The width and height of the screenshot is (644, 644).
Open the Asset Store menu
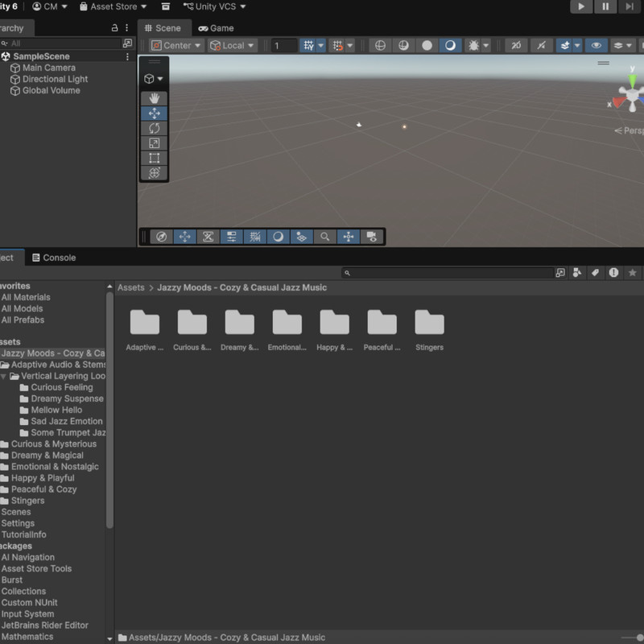pos(113,6)
